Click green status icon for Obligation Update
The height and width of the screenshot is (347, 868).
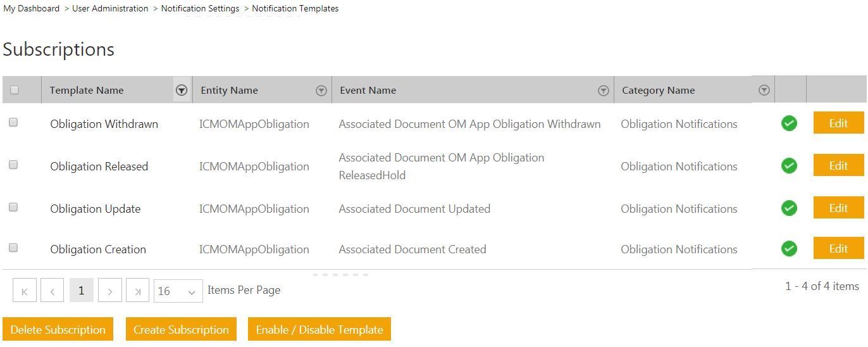click(x=789, y=208)
